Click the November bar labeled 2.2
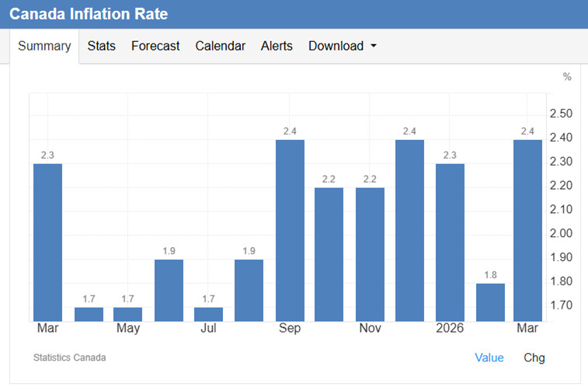This screenshot has width=588, height=391. point(371,254)
